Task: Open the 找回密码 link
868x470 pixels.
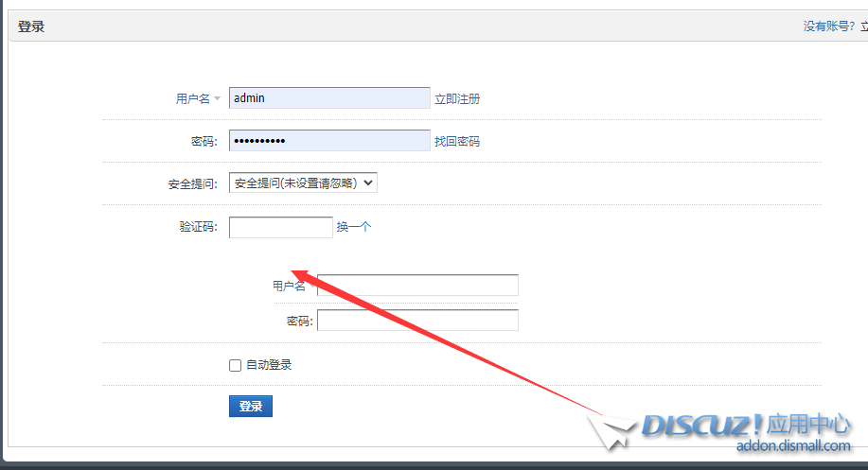Action: coord(457,142)
